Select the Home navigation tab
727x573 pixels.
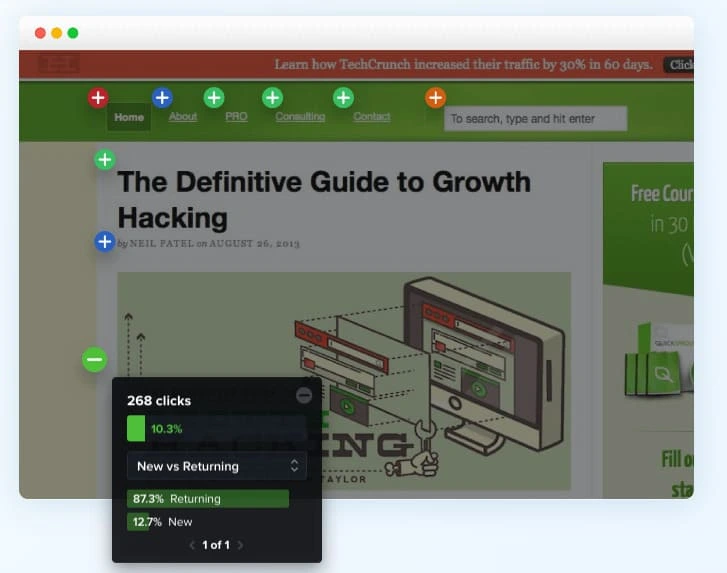click(129, 117)
